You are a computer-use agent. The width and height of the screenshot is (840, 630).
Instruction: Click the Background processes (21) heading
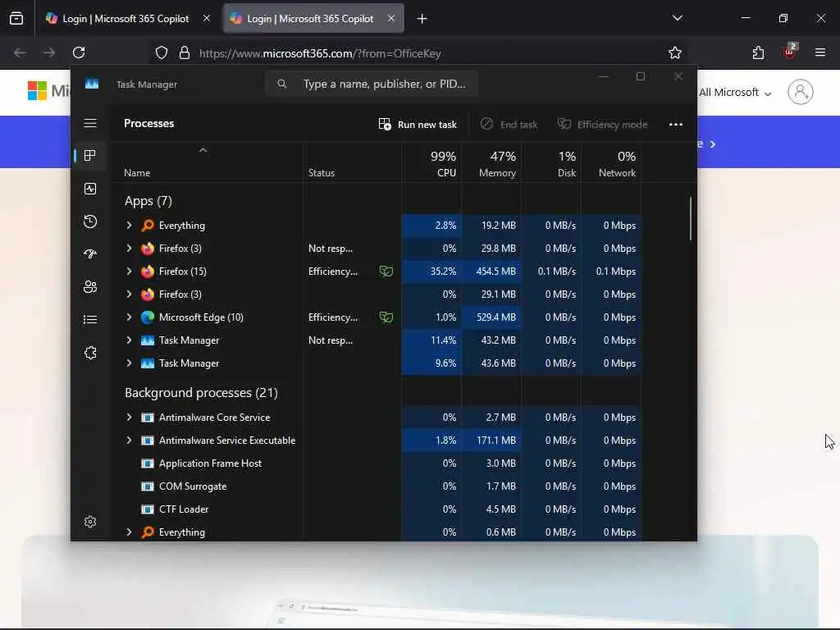pyautogui.click(x=202, y=393)
